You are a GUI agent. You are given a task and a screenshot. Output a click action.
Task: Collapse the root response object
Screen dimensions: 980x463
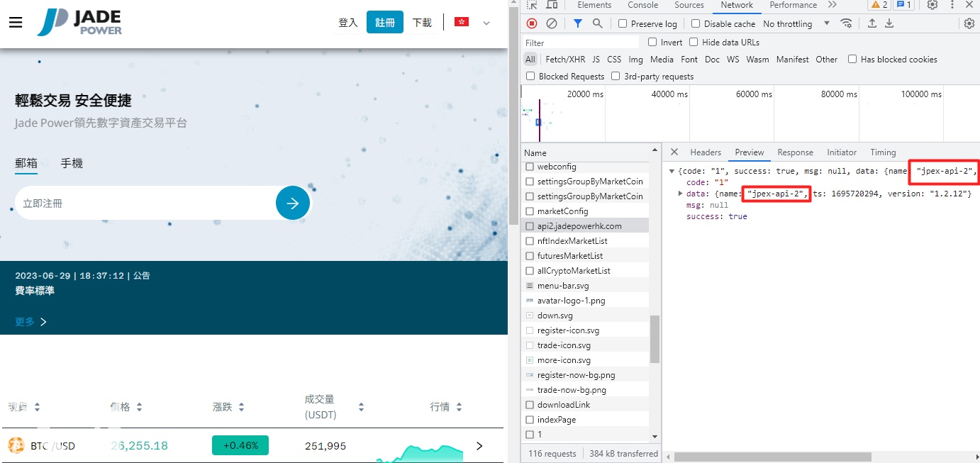(x=672, y=171)
